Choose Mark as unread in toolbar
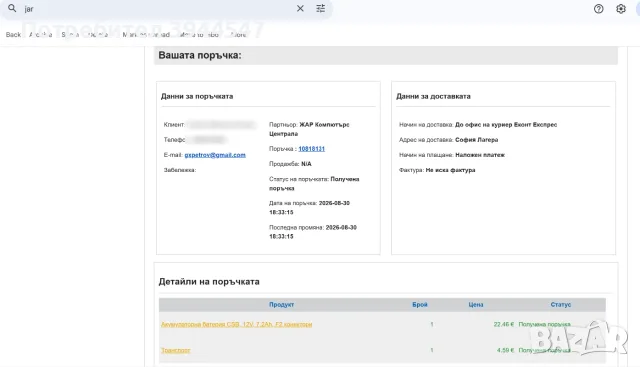Viewport: 640px width, 367px height. [x=146, y=35]
